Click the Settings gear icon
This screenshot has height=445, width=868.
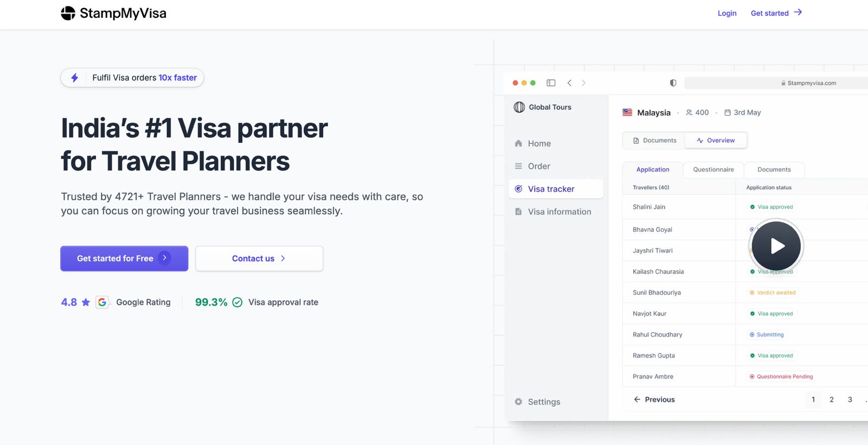coord(518,402)
